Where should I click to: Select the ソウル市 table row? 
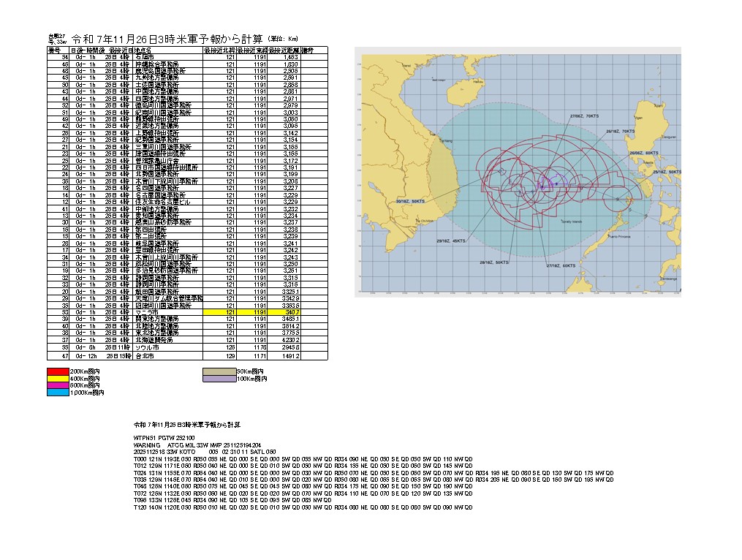pyautogui.click(x=183, y=347)
